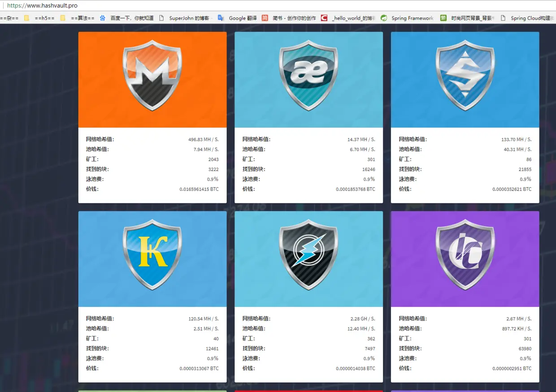Select the 133.70 MH / S. network hashrate value
The image size is (556, 392).
[x=517, y=140]
